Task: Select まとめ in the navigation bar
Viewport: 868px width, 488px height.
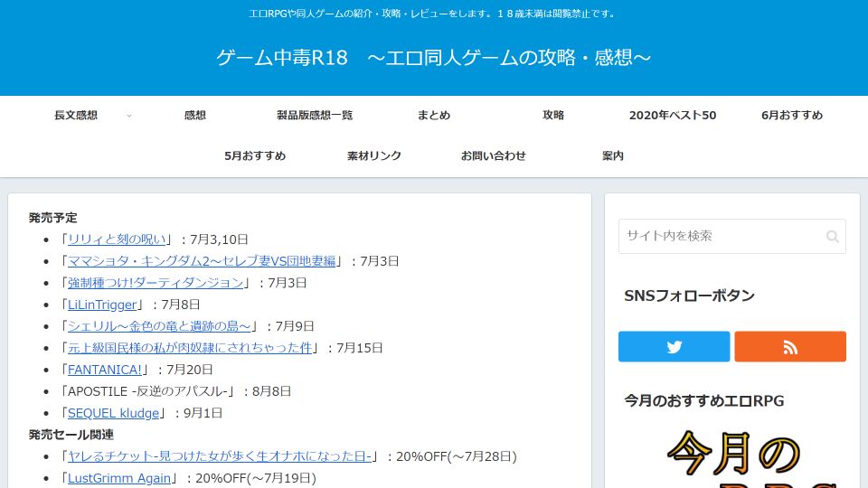Action: coord(434,116)
